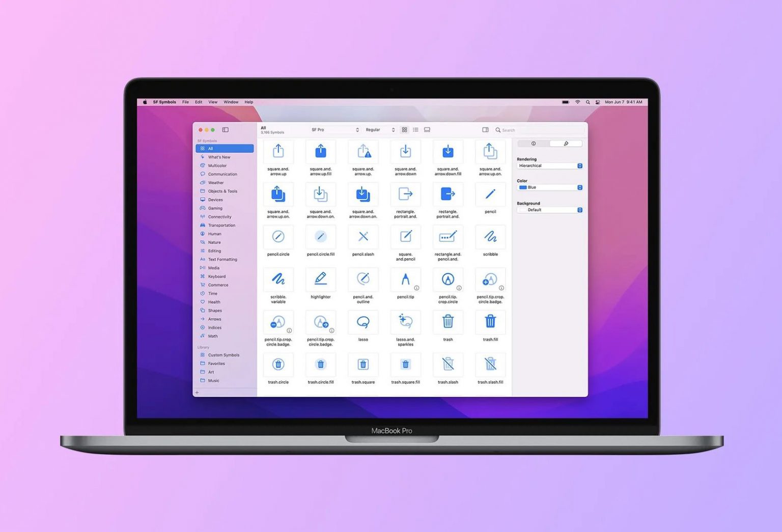782x532 pixels.
Task: Expand the Regular weight dropdown
Action: [380, 130]
